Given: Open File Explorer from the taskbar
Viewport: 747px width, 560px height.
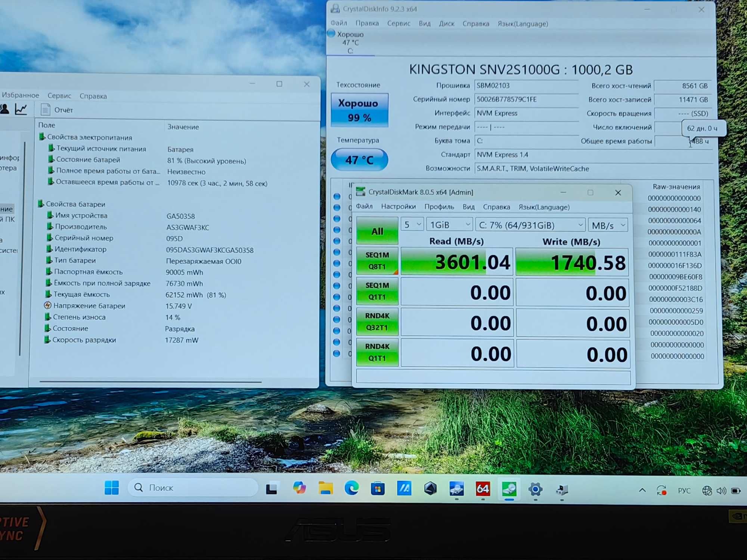Looking at the screenshot, I should 325,488.
